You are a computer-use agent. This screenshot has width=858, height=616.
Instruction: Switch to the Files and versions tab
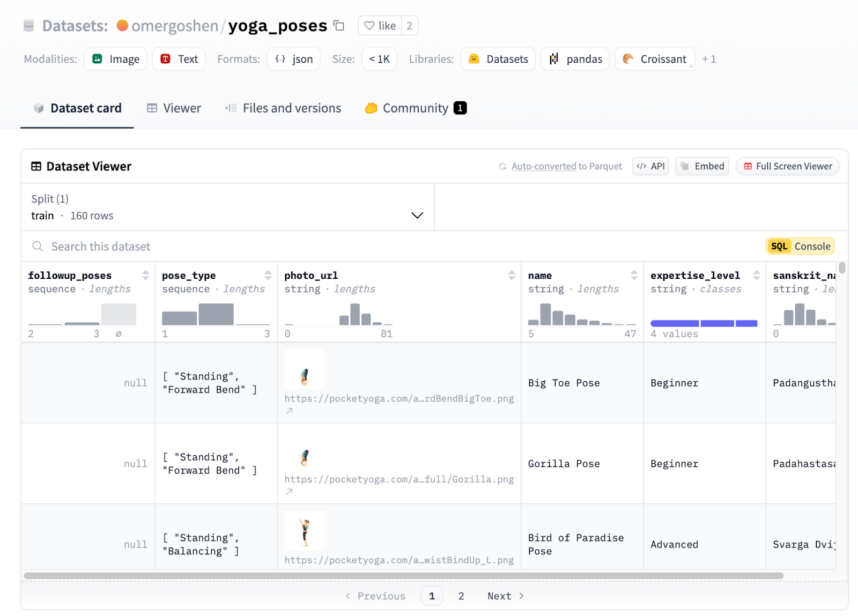(283, 108)
